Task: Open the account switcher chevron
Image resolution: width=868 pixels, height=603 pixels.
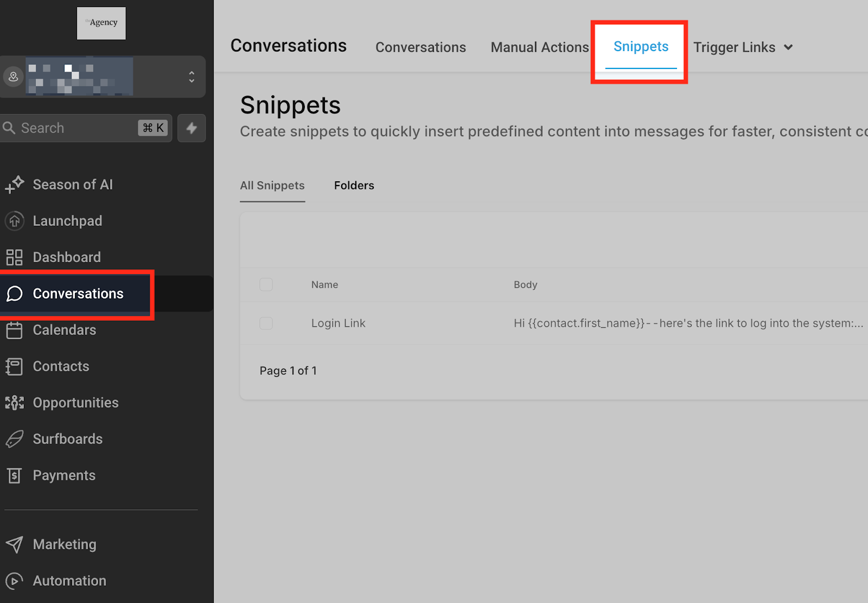Action: [x=192, y=77]
